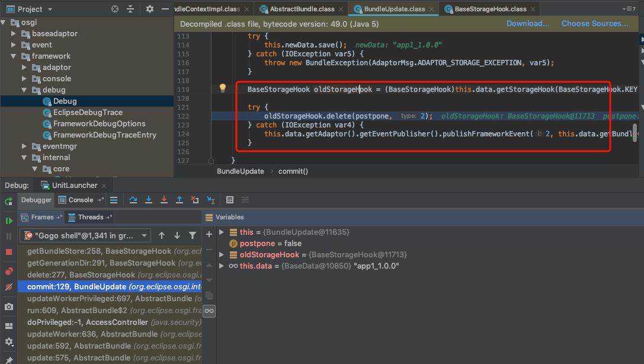644x364 pixels.
Task: Open View Breakpoints with the red circles icon
Action: (x=9, y=272)
